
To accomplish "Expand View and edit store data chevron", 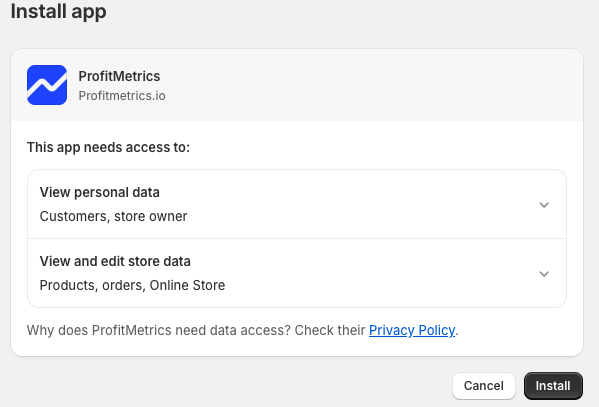I will tap(544, 274).
